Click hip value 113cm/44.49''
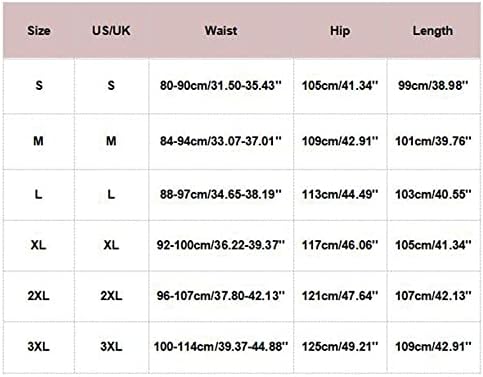The height and width of the screenshot is (377, 483). click(x=340, y=194)
